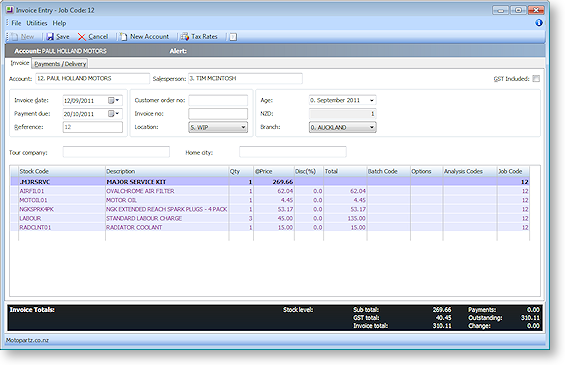565x365 pixels.
Task: Click the 269.66 price cell
Action: [274, 182]
